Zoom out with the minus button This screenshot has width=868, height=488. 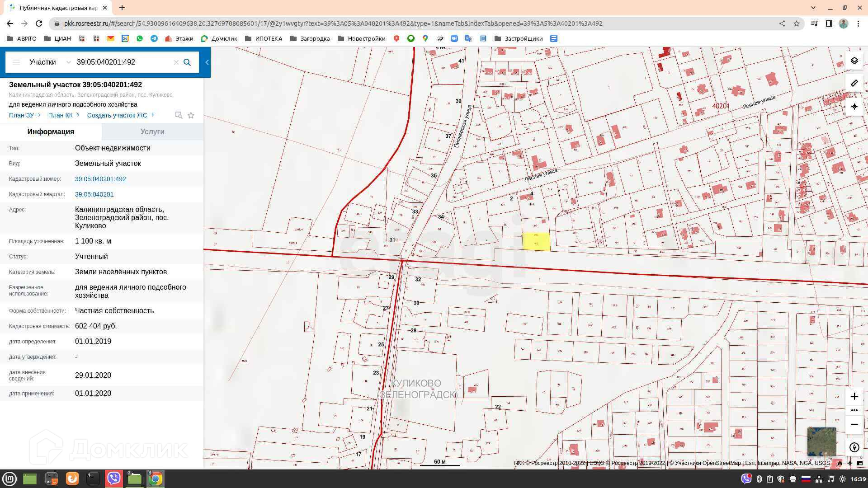click(854, 425)
